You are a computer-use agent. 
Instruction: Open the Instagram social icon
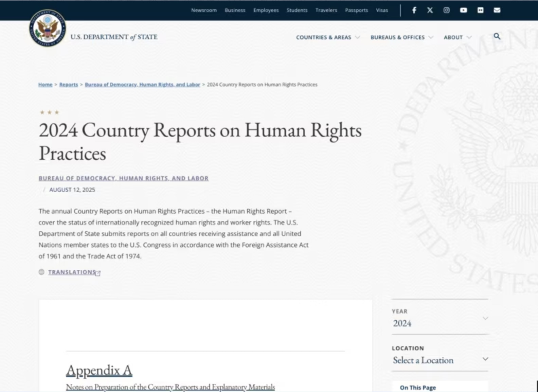447,10
